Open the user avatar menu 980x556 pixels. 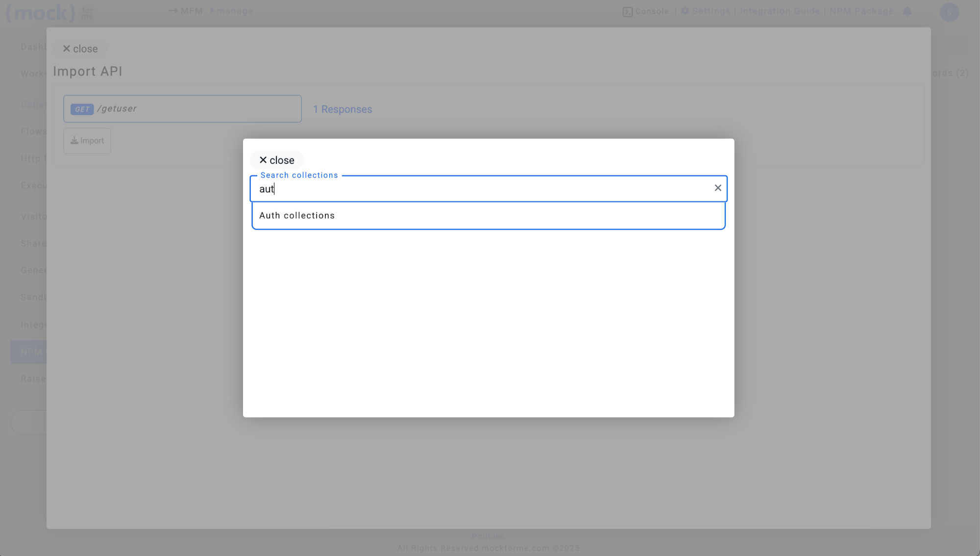[949, 12]
